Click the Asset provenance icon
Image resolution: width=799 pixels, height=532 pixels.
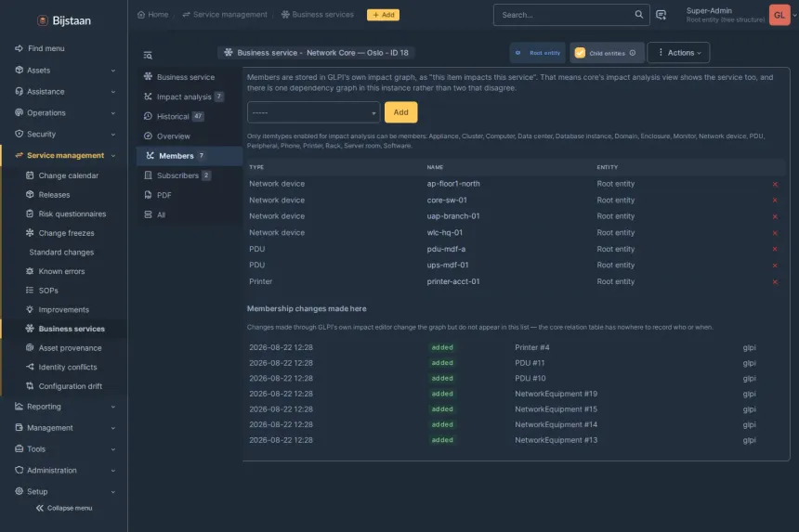(x=30, y=348)
